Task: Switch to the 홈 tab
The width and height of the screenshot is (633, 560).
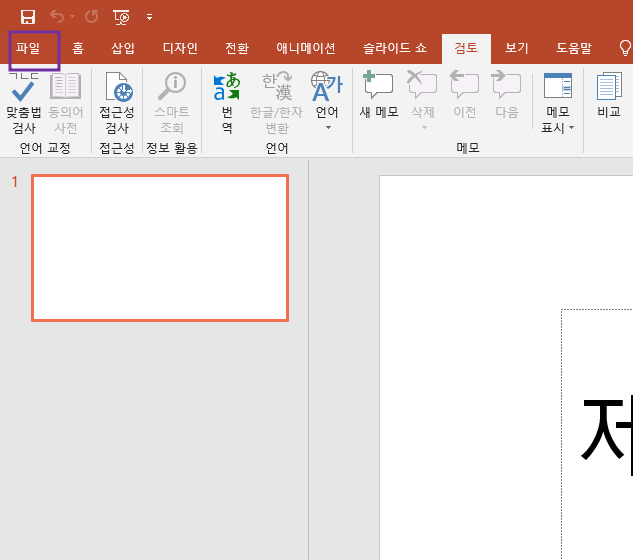Action: [78, 48]
